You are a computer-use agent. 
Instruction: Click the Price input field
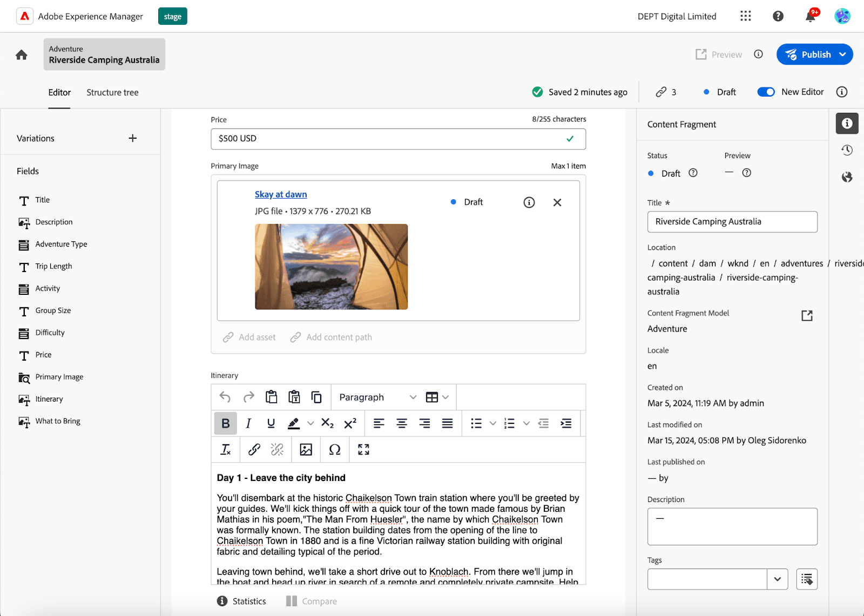[389, 139]
